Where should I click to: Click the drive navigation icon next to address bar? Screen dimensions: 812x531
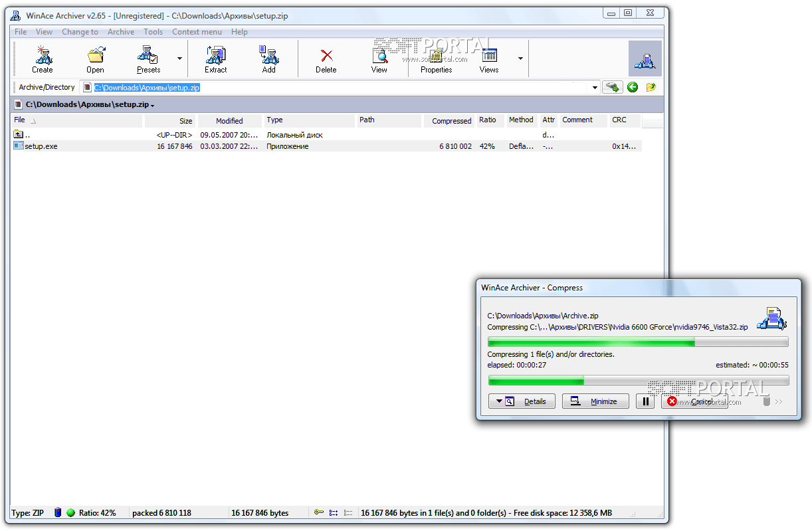click(x=613, y=87)
